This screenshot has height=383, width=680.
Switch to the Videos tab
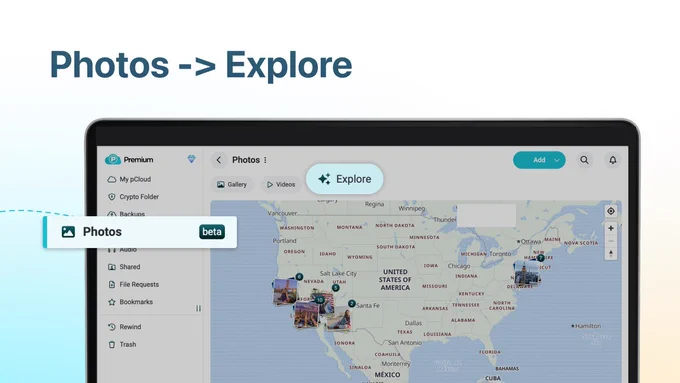[281, 184]
